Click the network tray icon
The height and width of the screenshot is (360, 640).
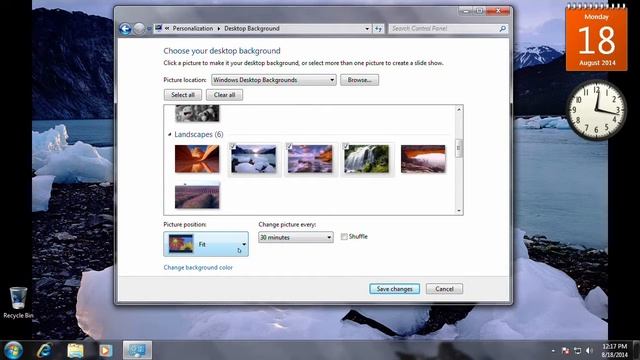pos(577,351)
